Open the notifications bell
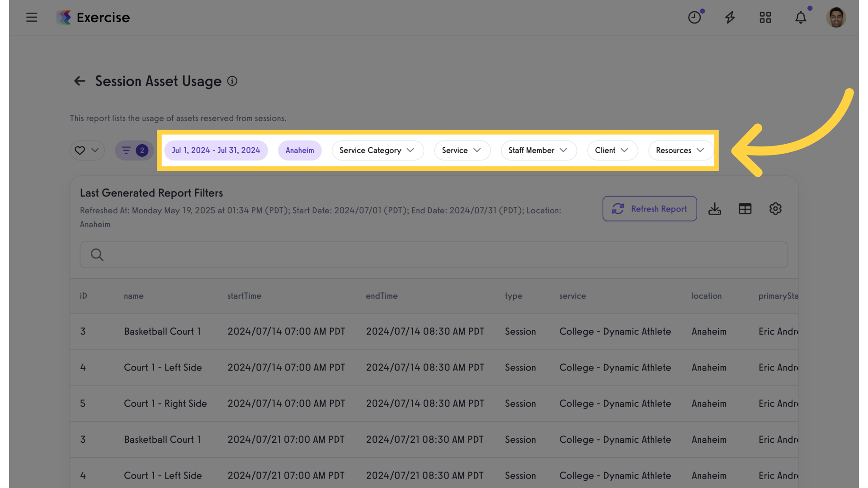 [801, 18]
